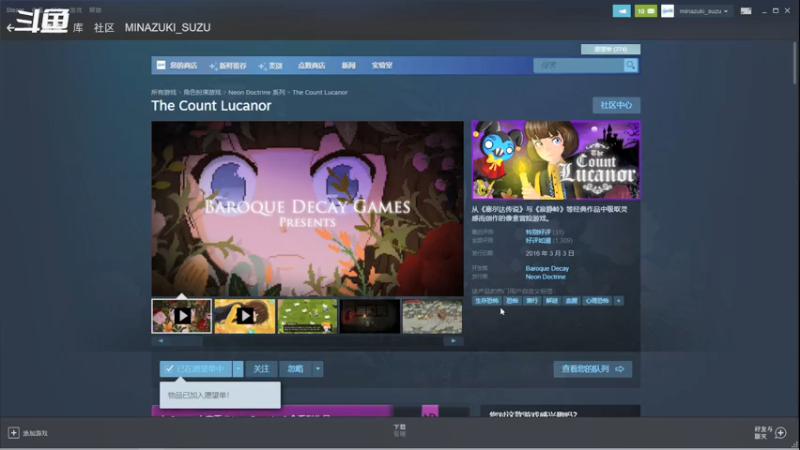The width and height of the screenshot is (800, 450).
Task: Select the 恐怖 tag
Action: pyautogui.click(x=512, y=301)
